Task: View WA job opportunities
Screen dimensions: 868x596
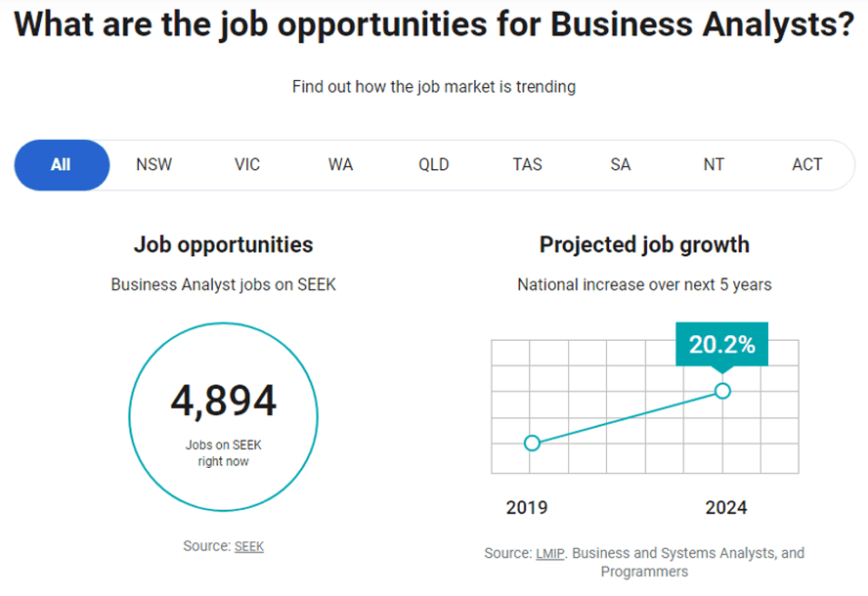Action: click(x=340, y=164)
